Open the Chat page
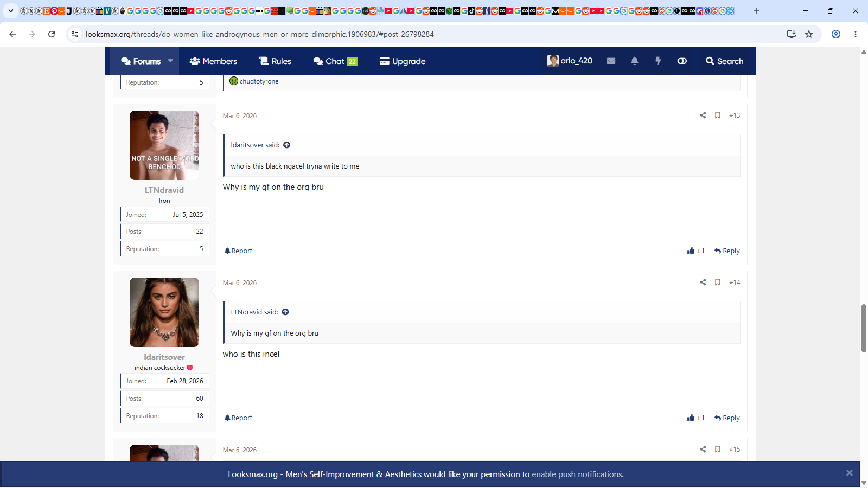 (335, 61)
